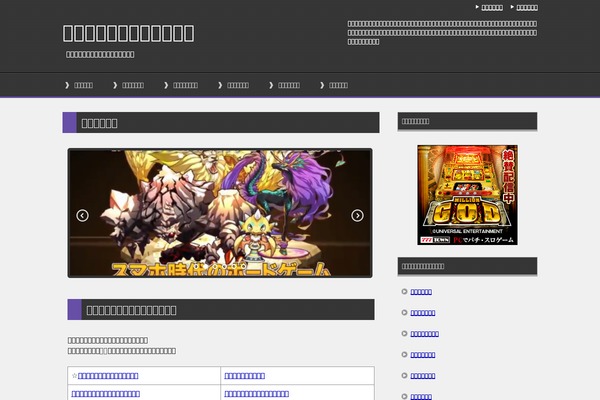The image size is (600, 400).
Task: Select the first item in dark navigation bar
Action: 83,85
